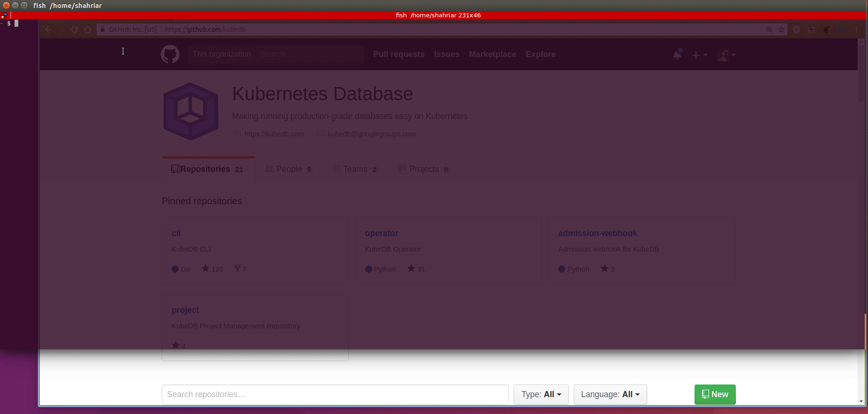Switch to the Teams tab
The height and width of the screenshot is (414, 868).
(x=355, y=169)
